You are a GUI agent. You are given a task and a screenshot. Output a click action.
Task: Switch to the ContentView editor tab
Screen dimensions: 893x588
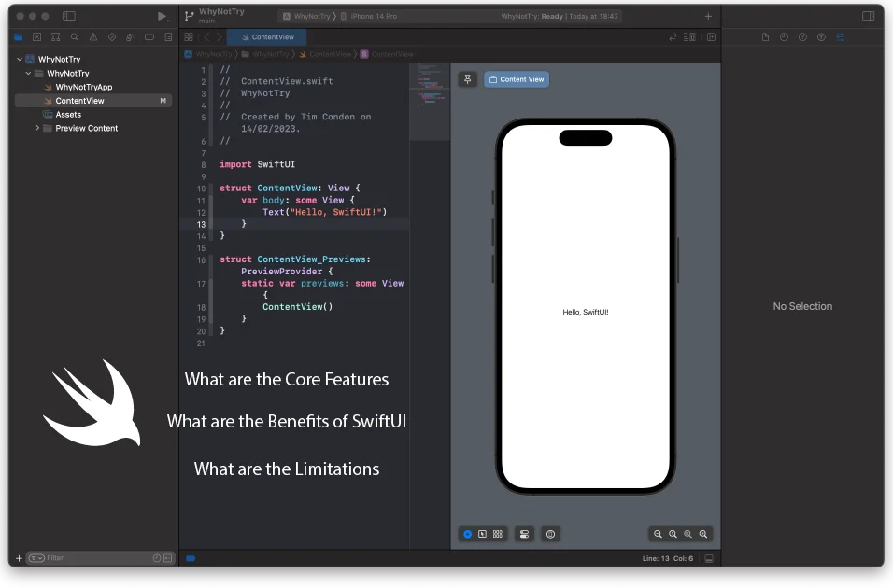click(266, 36)
